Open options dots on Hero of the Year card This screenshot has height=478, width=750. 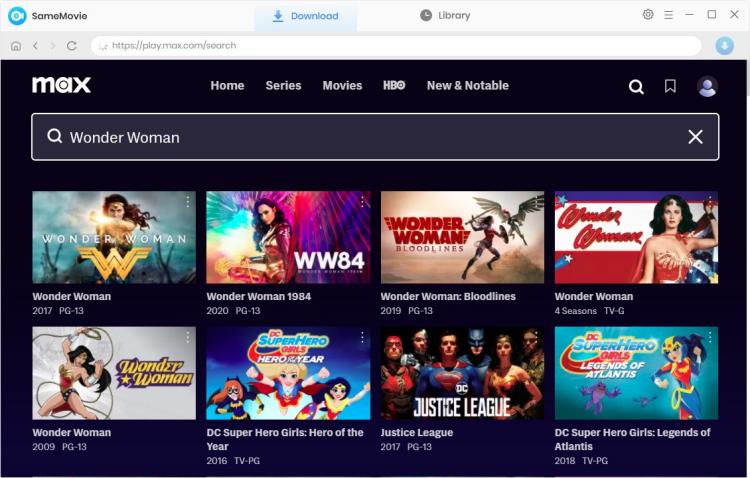[x=362, y=337]
